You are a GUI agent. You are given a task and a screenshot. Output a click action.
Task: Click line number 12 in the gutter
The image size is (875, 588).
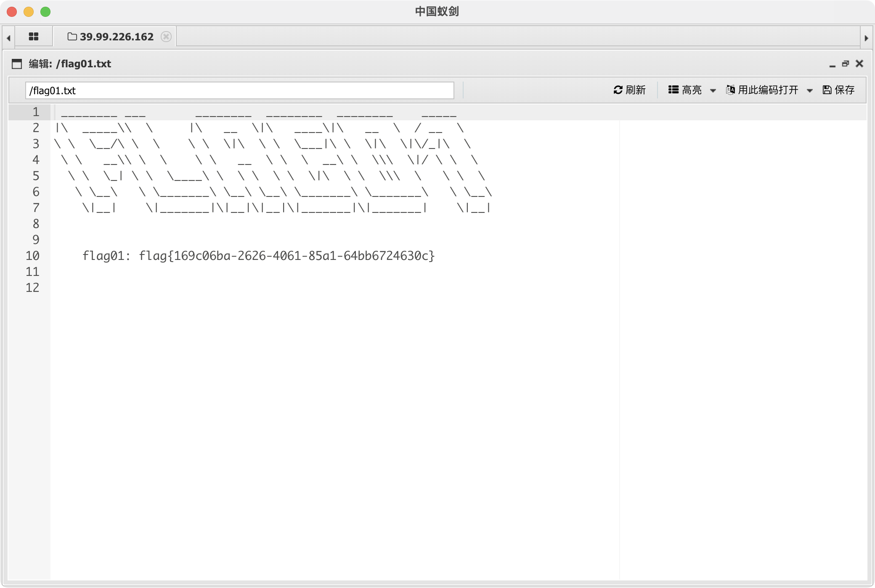point(32,288)
